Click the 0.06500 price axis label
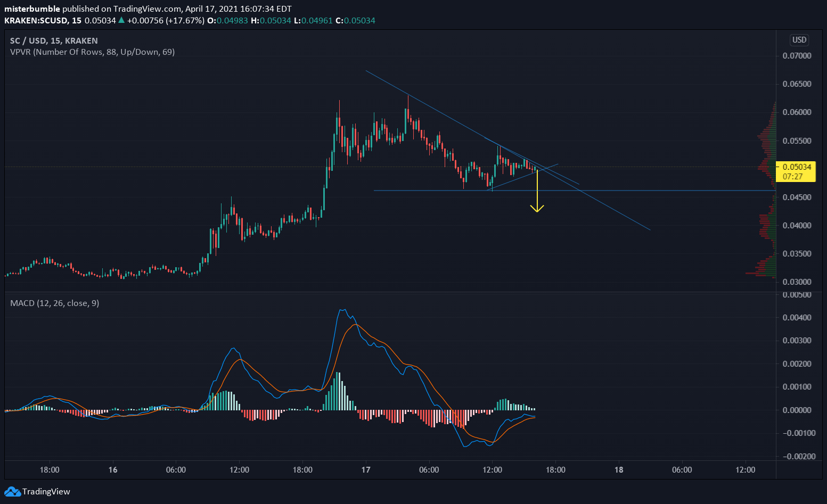 pyautogui.click(x=797, y=84)
